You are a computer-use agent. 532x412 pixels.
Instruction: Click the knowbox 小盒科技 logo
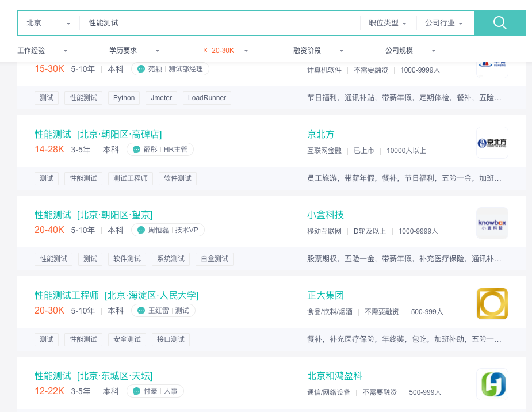point(492,223)
